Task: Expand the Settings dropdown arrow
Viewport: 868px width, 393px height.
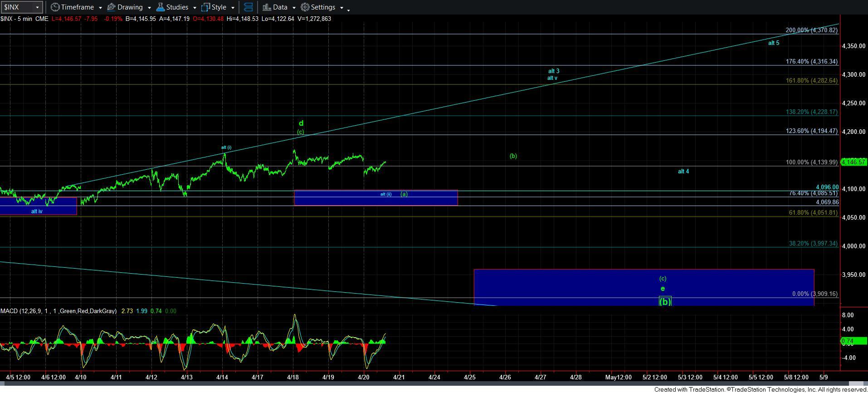Action: click(341, 8)
